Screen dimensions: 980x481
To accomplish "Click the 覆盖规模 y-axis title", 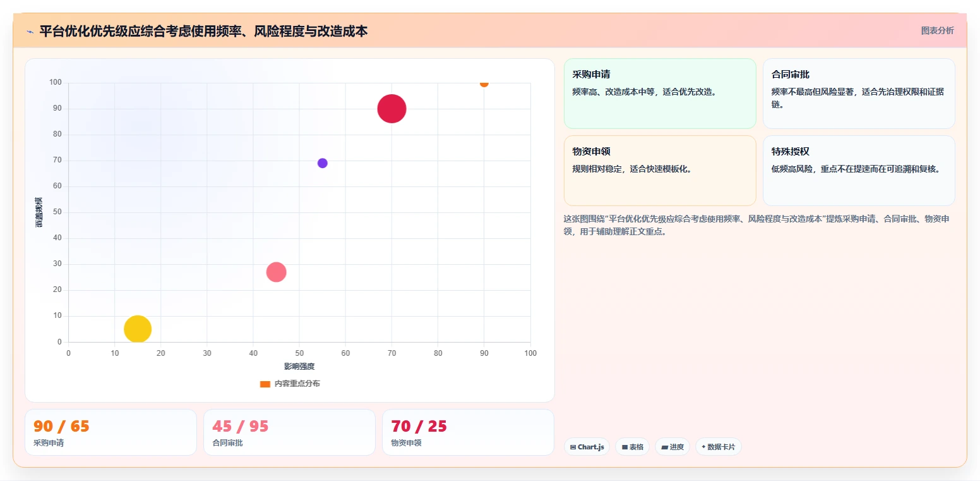I will click(39, 212).
